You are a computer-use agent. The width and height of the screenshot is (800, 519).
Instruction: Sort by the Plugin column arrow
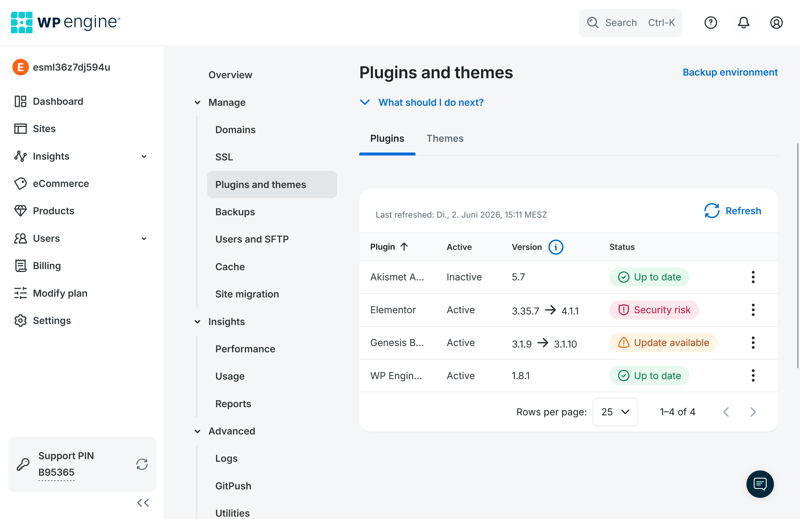(404, 247)
